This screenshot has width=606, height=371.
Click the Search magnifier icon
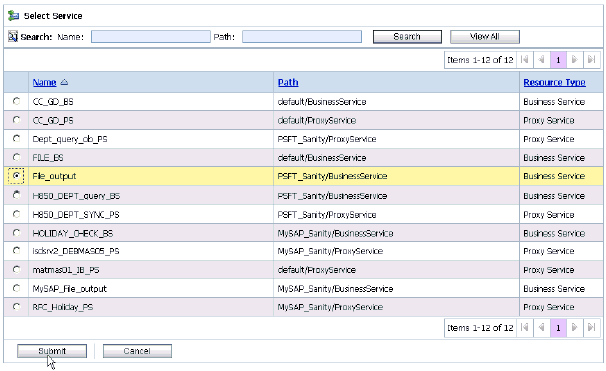click(x=13, y=36)
